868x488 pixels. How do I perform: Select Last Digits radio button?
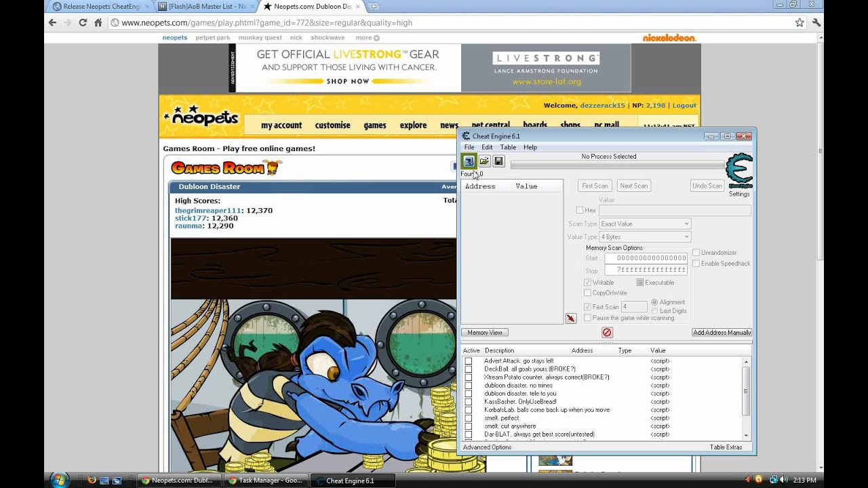tap(654, 310)
